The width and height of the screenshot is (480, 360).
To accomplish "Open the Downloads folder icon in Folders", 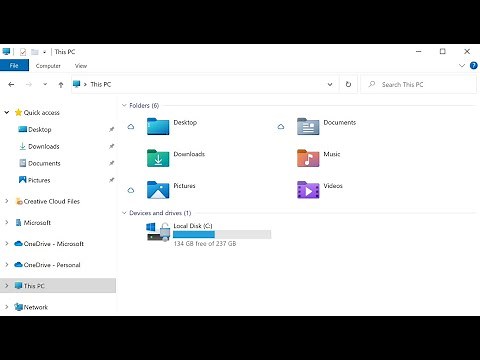I will [158, 158].
